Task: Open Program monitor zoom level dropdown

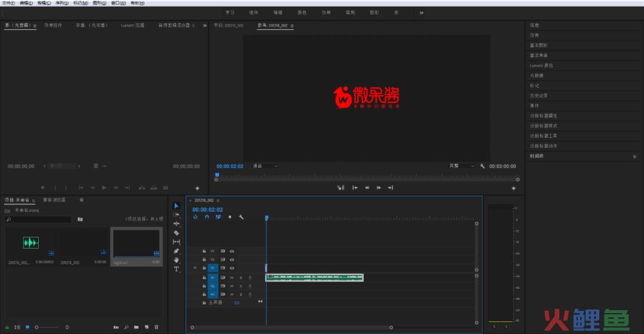Action: 265,166
